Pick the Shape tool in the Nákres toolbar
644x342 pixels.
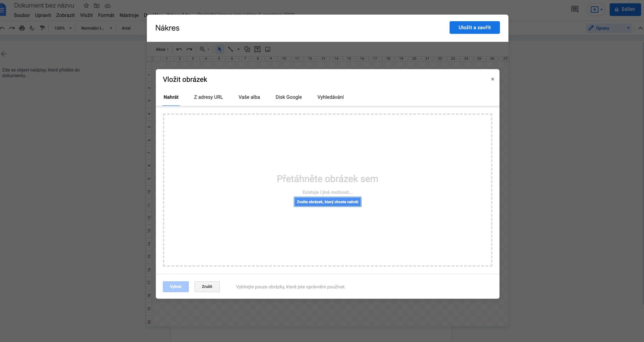point(247,49)
